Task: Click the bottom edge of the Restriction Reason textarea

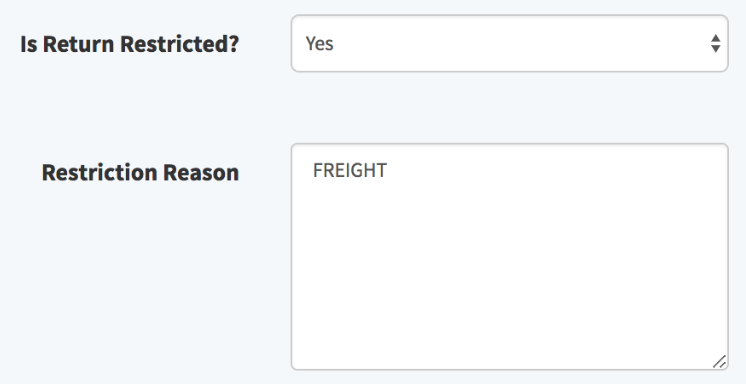Action: coord(510,369)
